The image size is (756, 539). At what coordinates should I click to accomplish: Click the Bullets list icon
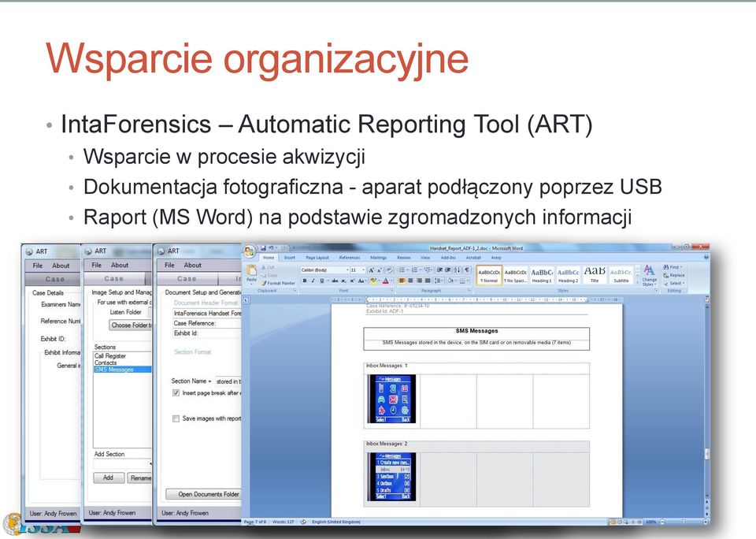[402, 270]
